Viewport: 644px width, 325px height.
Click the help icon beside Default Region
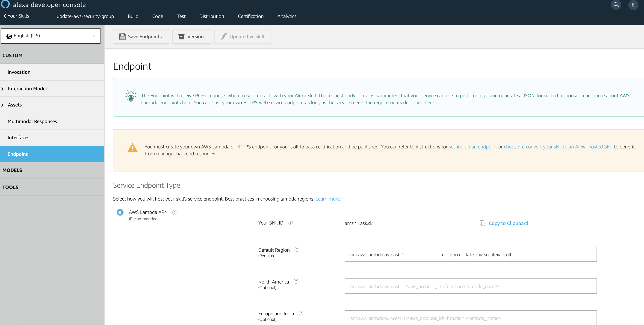click(x=297, y=249)
